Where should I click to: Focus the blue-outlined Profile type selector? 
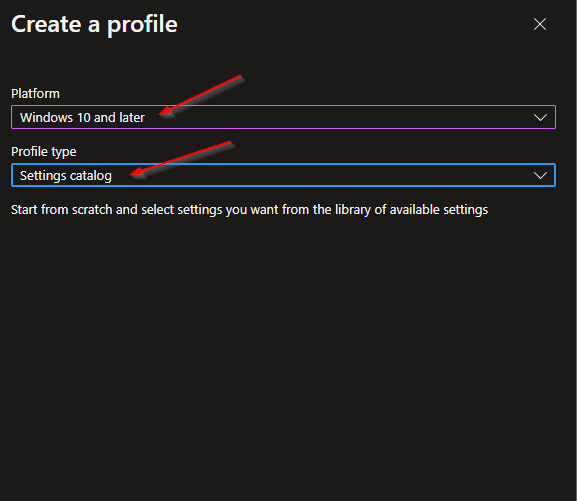point(283,175)
